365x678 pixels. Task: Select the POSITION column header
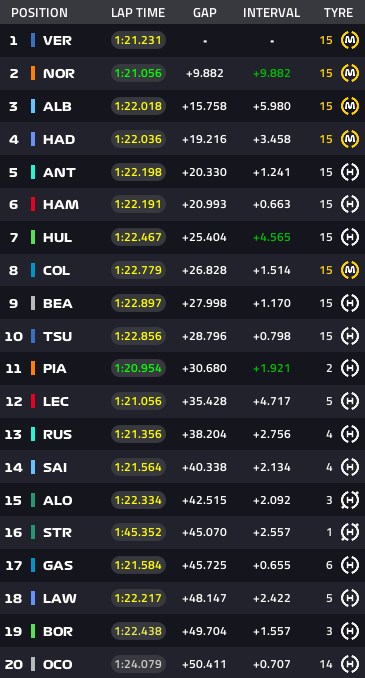39,13
